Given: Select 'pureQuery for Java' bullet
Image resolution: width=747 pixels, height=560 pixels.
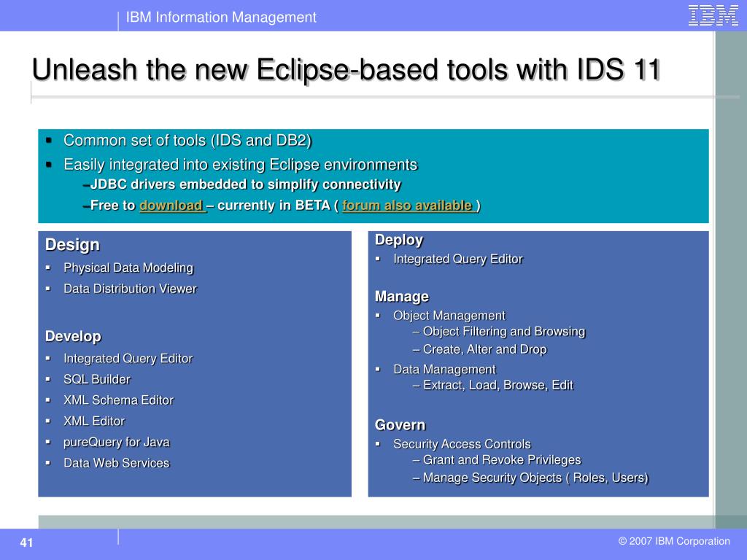Looking at the screenshot, I should (x=117, y=443).
